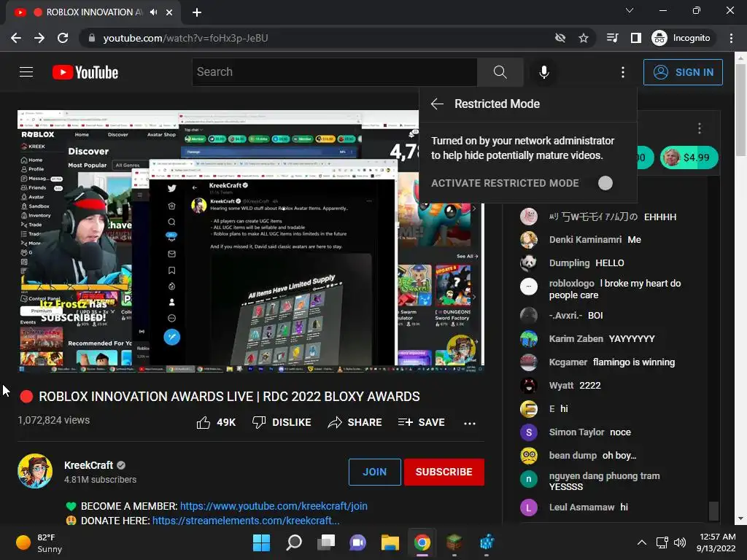This screenshot has width=747, height=560.
Task: Subscribe to KreekCraft
Action: 444,472
